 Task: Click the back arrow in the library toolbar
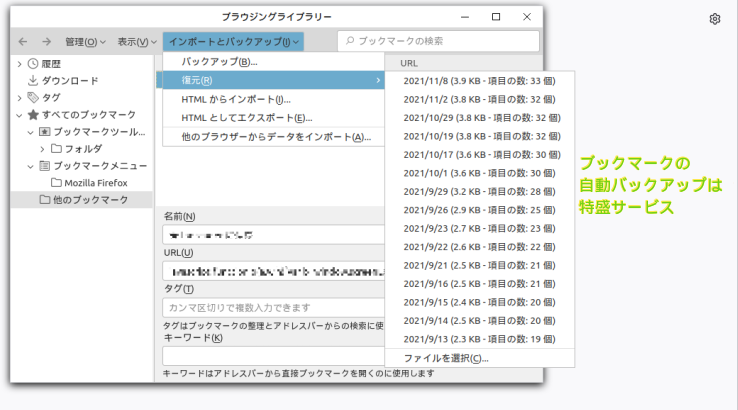tap(22, 41)
